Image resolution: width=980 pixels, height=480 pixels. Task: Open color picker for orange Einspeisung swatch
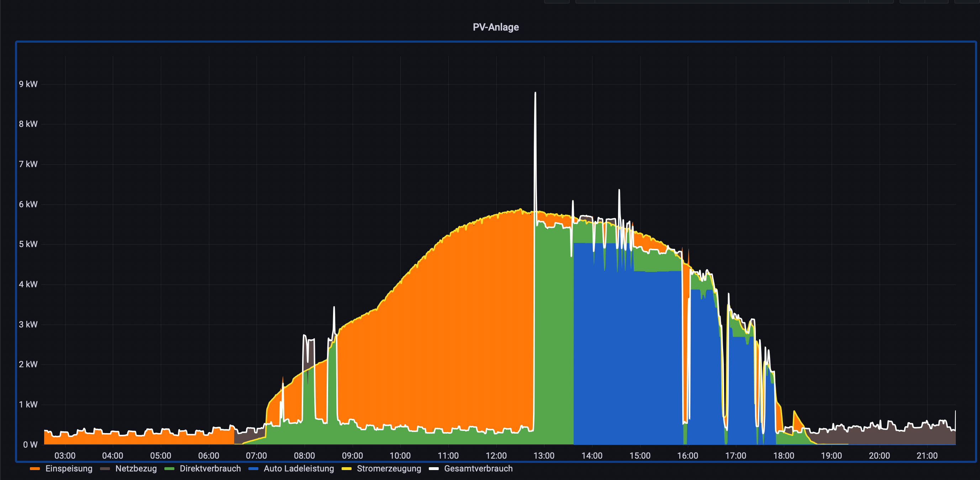[35, 469]
